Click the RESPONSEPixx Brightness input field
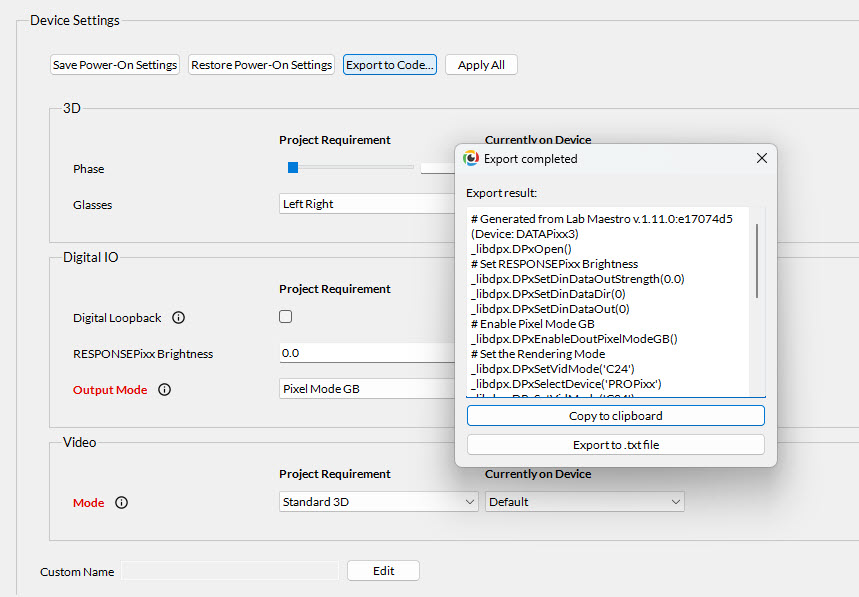 point(367,353)
